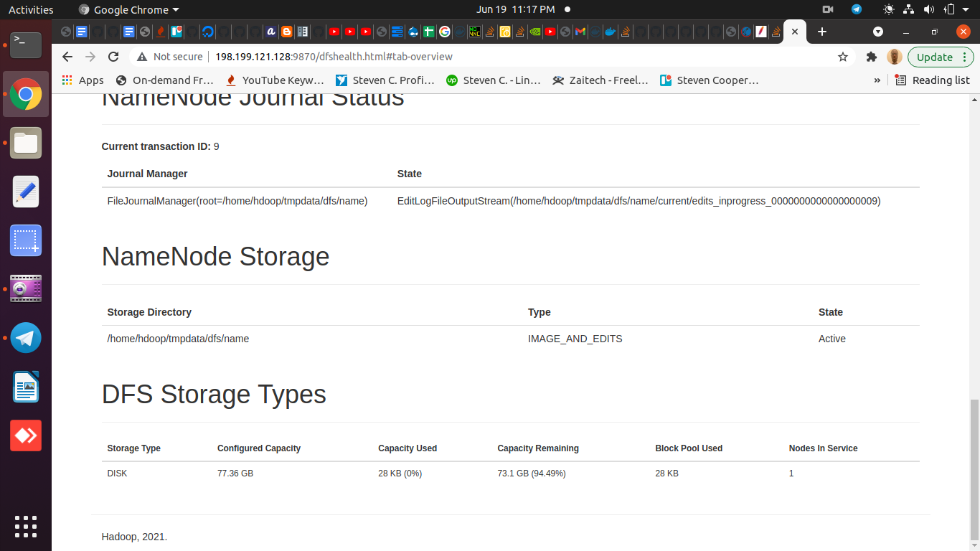Bookmark this page with the star
980x551 pixels.
point(843,57)
